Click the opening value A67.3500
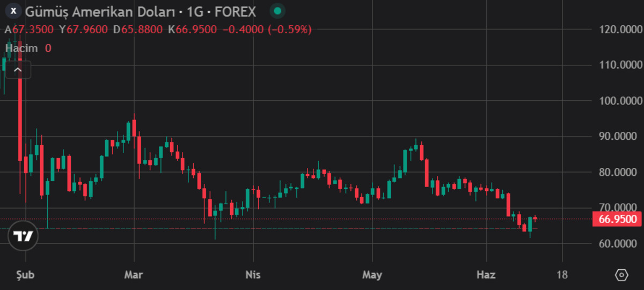Viewport: 644px width, 290px height. coord(30,29)
